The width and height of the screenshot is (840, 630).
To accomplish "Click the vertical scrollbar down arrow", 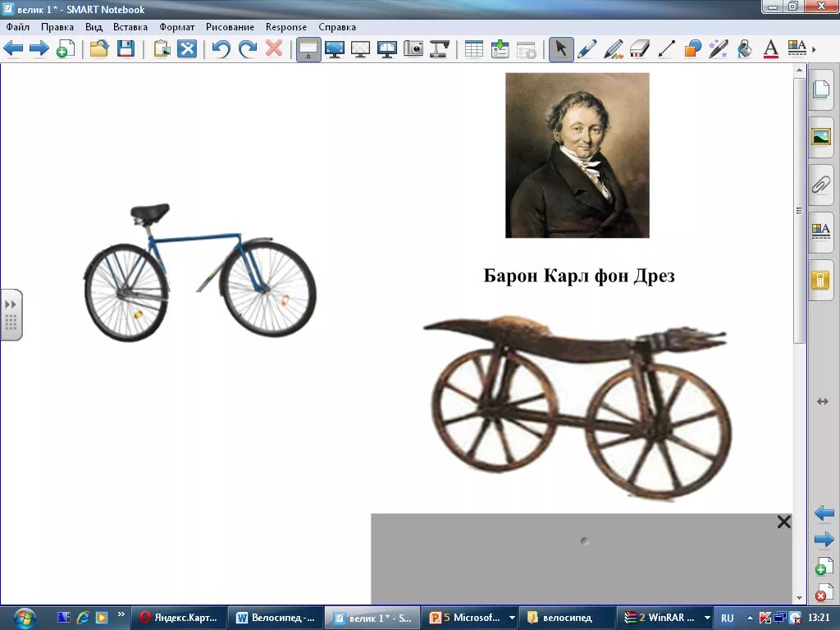I will (799, 598).
